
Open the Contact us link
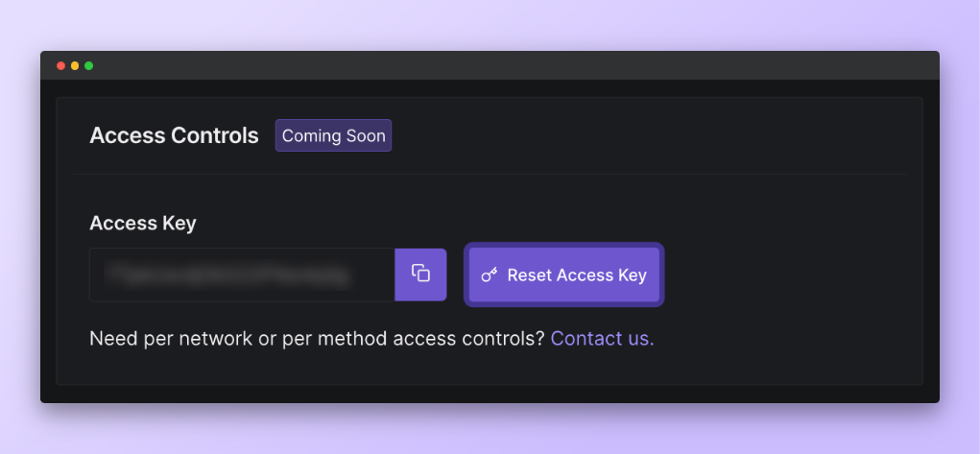coord(602,338)
